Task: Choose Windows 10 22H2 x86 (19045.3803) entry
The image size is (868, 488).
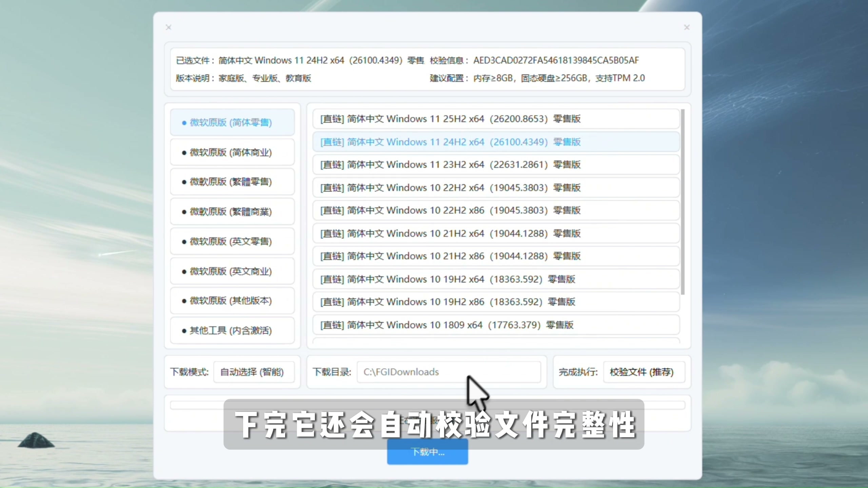Action: 496,210
